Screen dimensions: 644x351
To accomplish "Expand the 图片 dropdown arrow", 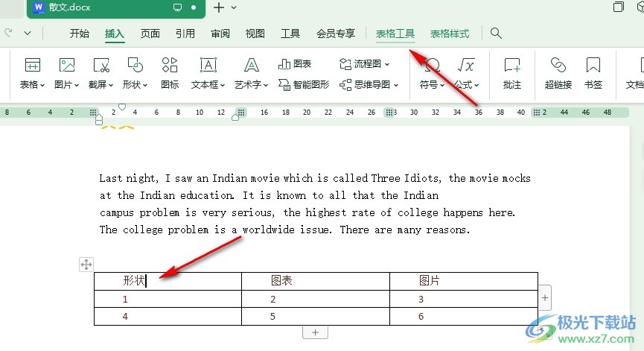I will 77,85.
